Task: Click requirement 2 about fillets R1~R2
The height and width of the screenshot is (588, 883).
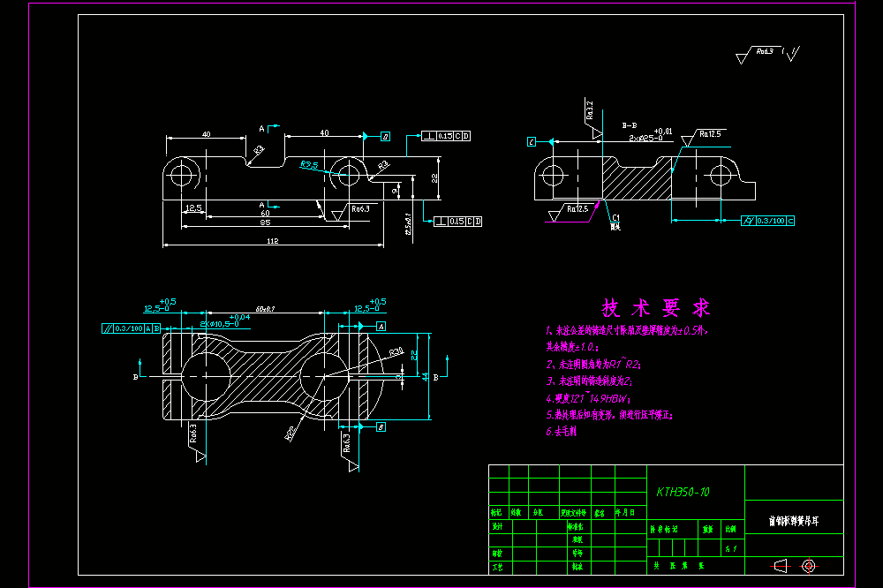Action: point(593,365)
